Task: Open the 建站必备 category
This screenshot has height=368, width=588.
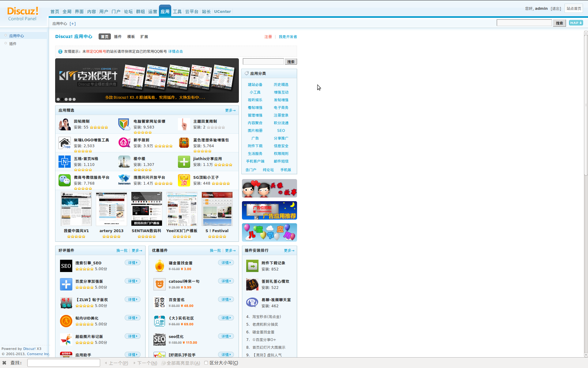Action: coord(255,85)
